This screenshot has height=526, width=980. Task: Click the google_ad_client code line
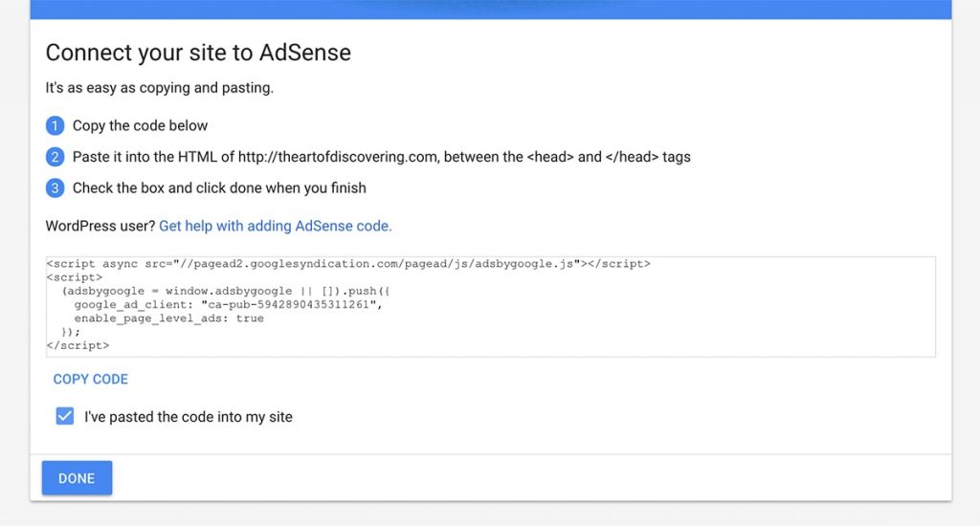click(x=228, y=305)
